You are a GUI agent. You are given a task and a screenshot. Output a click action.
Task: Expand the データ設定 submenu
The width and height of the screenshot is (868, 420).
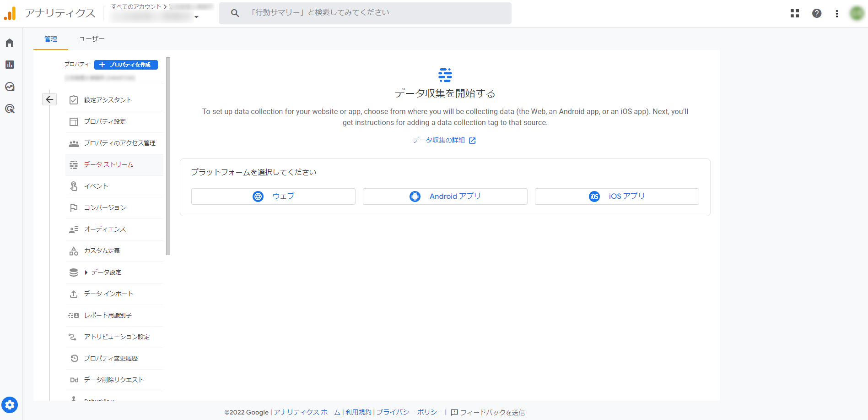tap(86, 273)
